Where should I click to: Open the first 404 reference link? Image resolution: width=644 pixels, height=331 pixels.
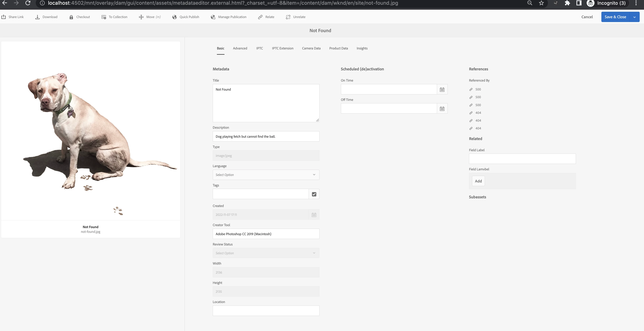click(x=478, y=113)
